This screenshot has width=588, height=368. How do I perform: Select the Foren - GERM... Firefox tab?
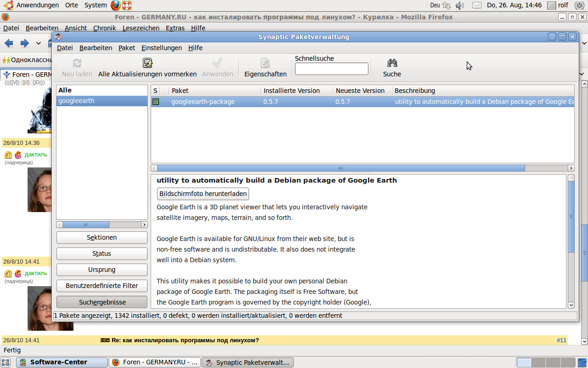pyautogui.click(x=27, y=74)
